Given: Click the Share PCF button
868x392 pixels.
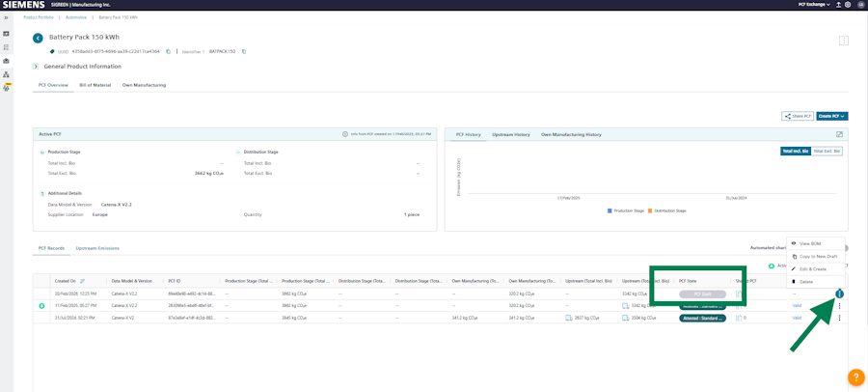Looking at the screenshot, I should (x=798, y=116).
